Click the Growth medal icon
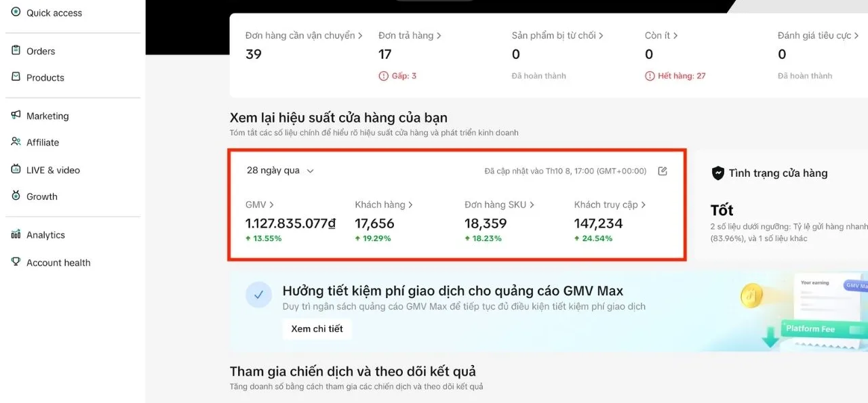The image size is (868, 403). pyautogui.click(x=16, y=196)
